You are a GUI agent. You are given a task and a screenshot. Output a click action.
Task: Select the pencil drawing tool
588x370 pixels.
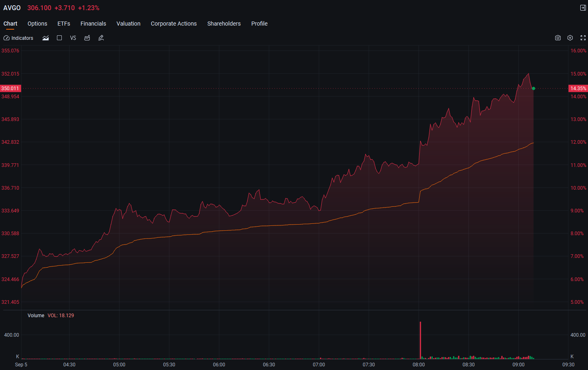[101, 38]
